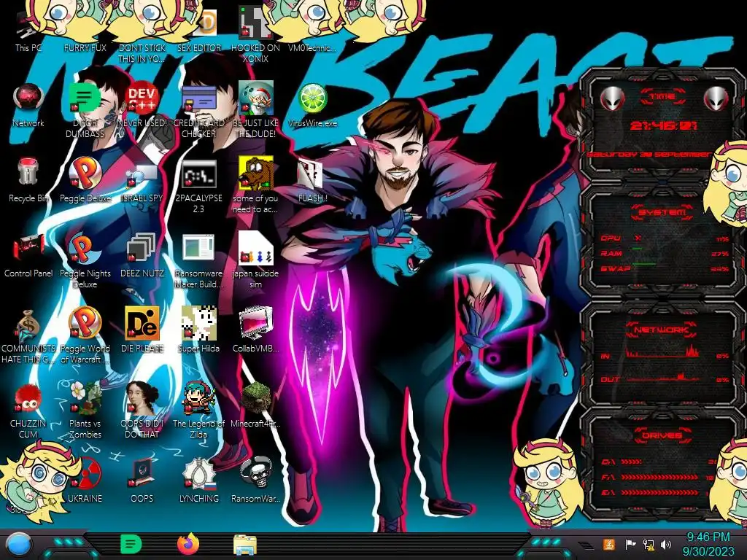The width and height of the screenshot is (747, 560).
Task: Open the LYNCHING shortcut icon
Action: click(198, 480)
